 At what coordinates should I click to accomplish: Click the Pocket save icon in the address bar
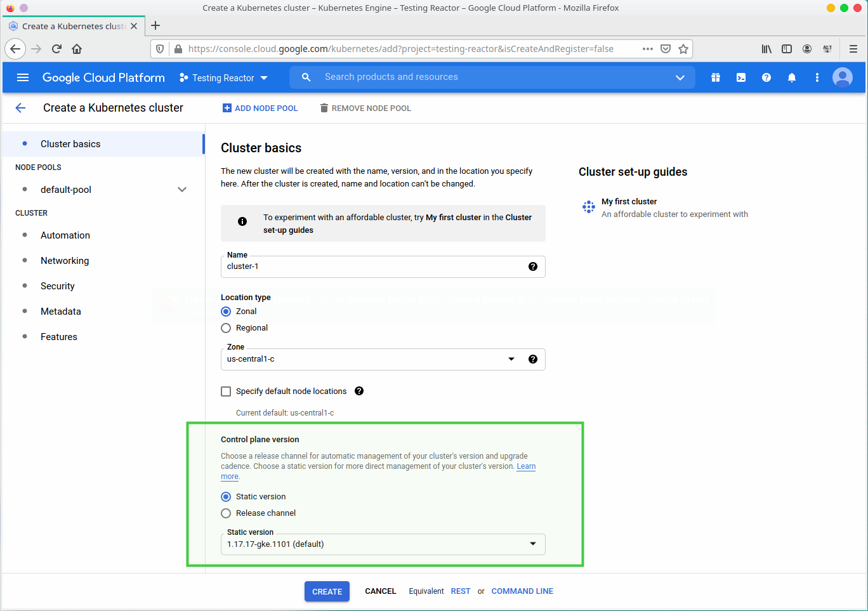pyautogui.click(x=666, y=49)
